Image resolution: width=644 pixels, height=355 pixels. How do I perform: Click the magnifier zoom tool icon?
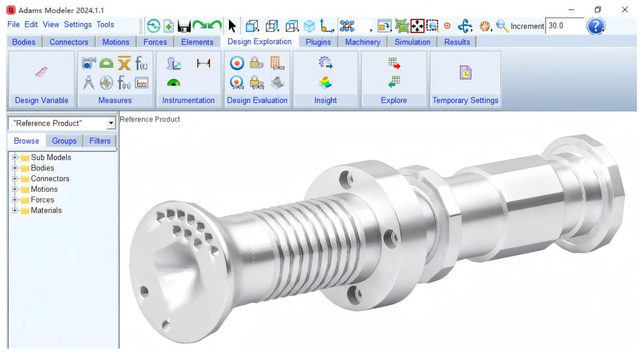click(x=502, y=26)
